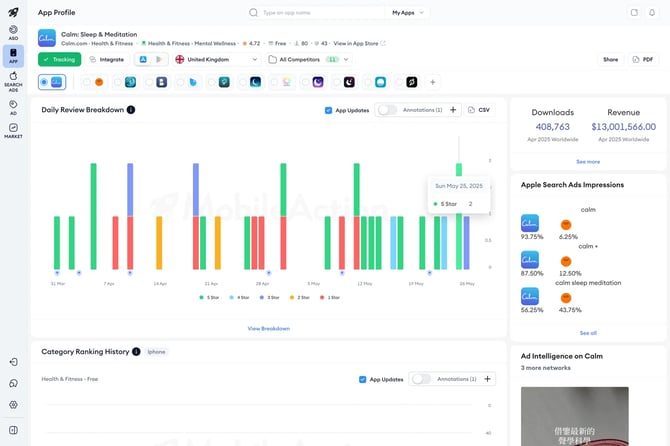Toggle Annotations switch in Category Ranking History
Image resolution: width=670 pixels, height=446 pixels.
[x=421, y=379]
